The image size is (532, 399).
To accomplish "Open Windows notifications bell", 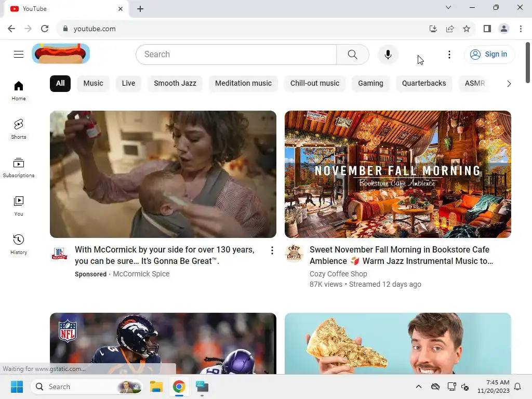I will [518, 387].
